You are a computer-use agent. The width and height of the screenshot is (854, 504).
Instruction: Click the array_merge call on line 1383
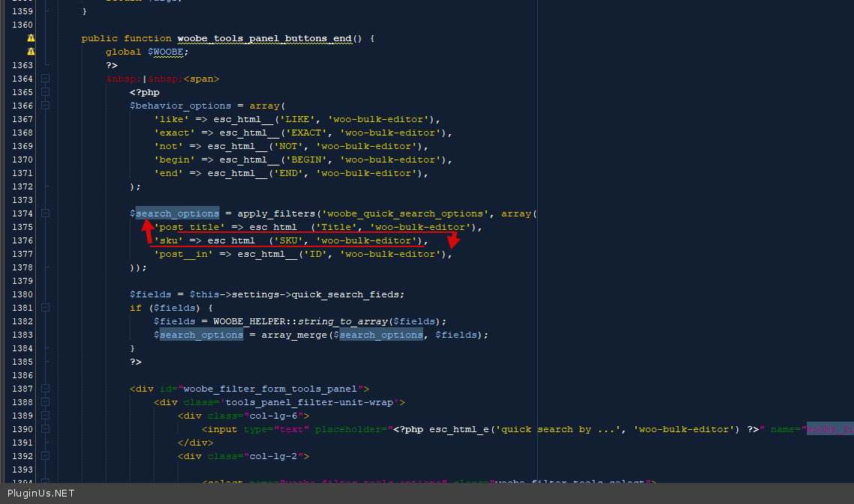tap(294, 335)
